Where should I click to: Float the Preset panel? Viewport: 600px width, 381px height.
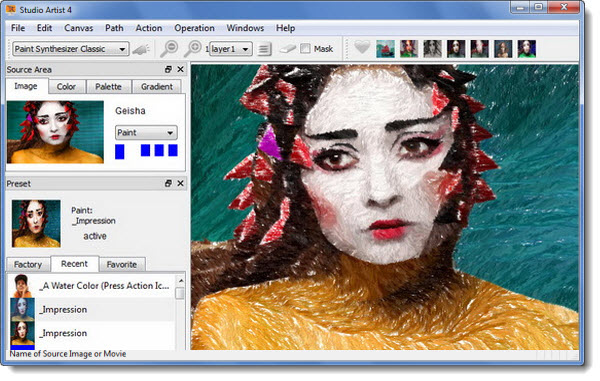[168, 183]
